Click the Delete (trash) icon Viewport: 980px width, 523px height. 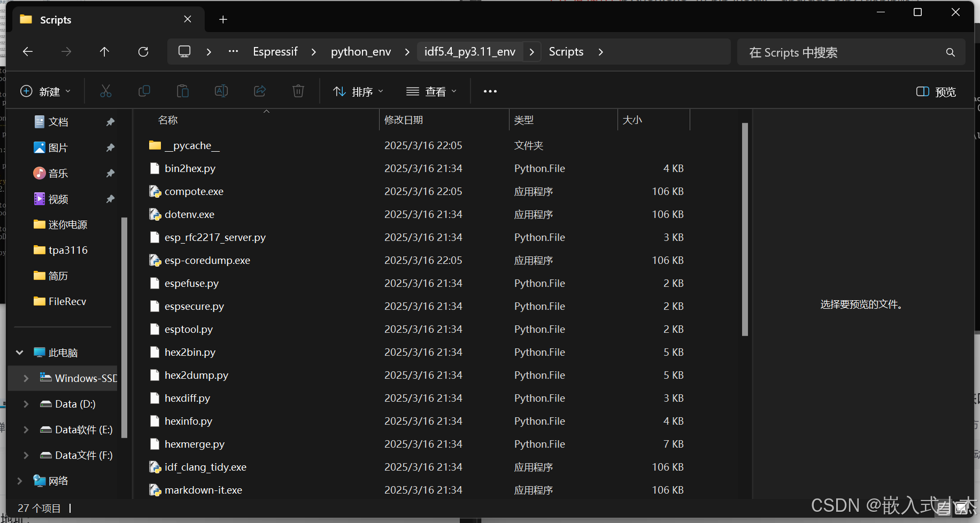pyautogui.click(x=298, y=91)
